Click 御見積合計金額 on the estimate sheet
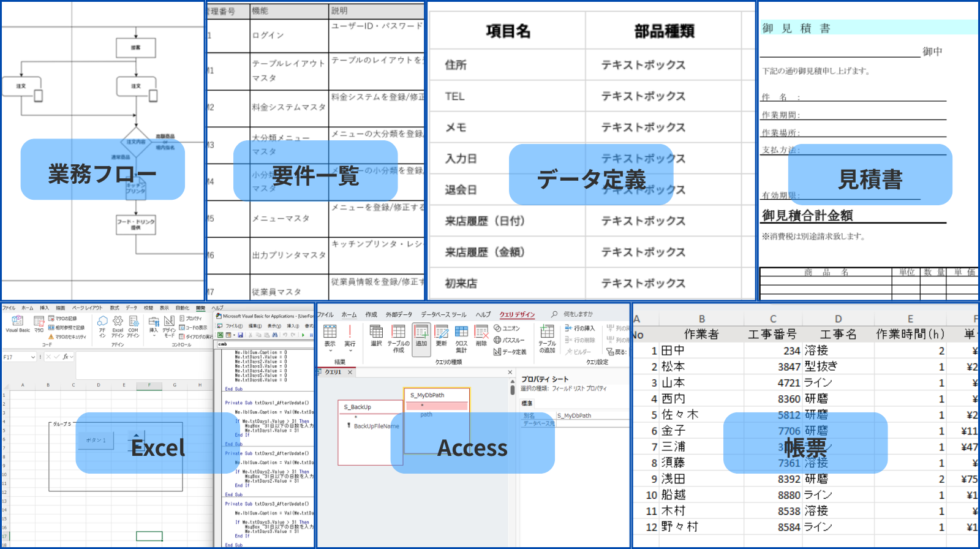This screenshot has width=980, height=549. coord(807,215)
